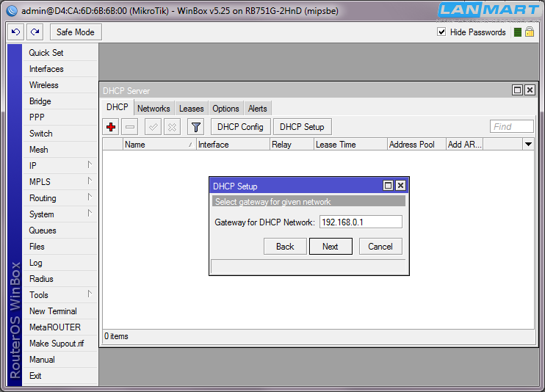Click Next in DHCP Setup dialog
The height and width of the screenshot is (392, 545).
point(331,247)
